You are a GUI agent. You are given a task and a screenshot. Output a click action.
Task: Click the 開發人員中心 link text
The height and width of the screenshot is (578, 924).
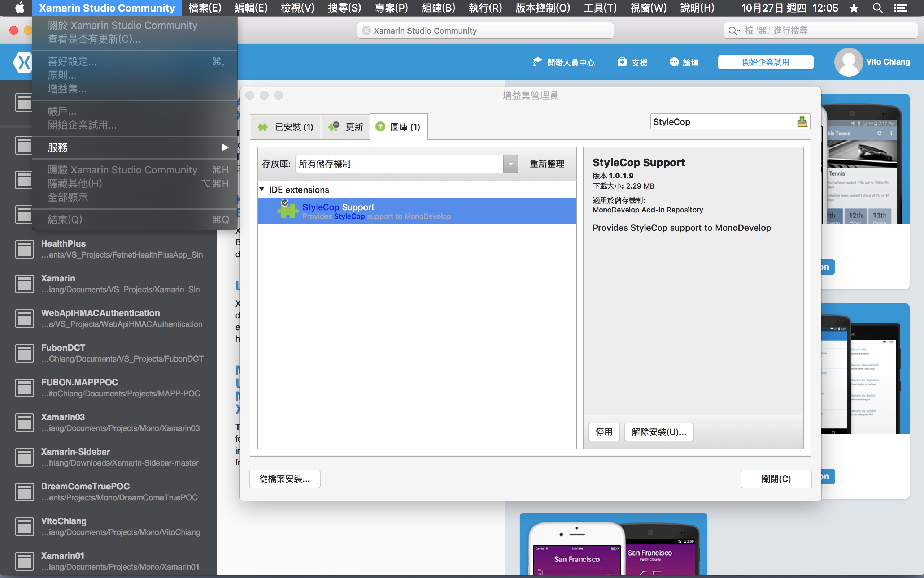[571, 62]
